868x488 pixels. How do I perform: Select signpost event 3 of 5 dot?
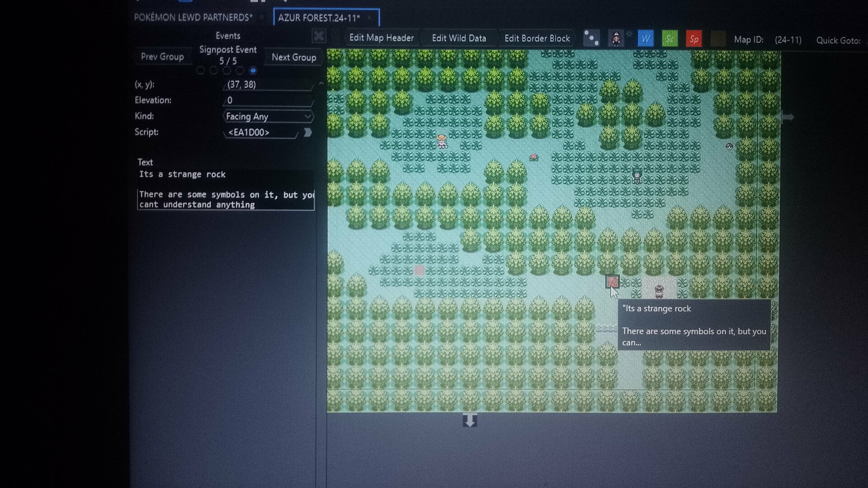[x=227, y=70]
